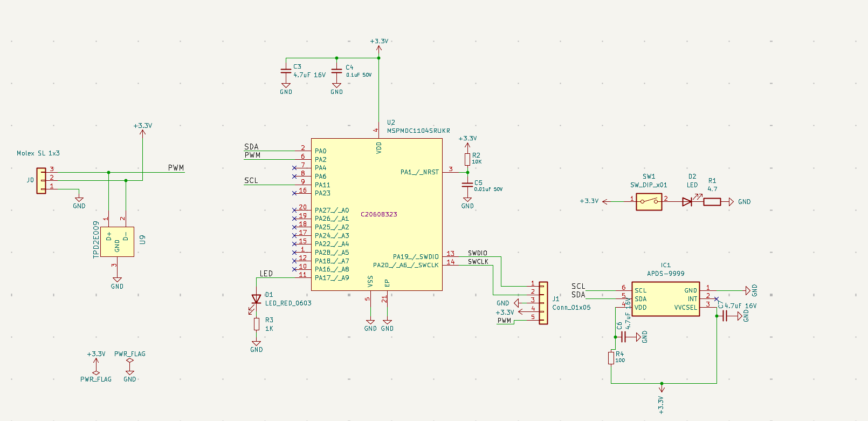
Task: Click the PA19_/_SWDIO pin name
Action: [x=416, y=257]
